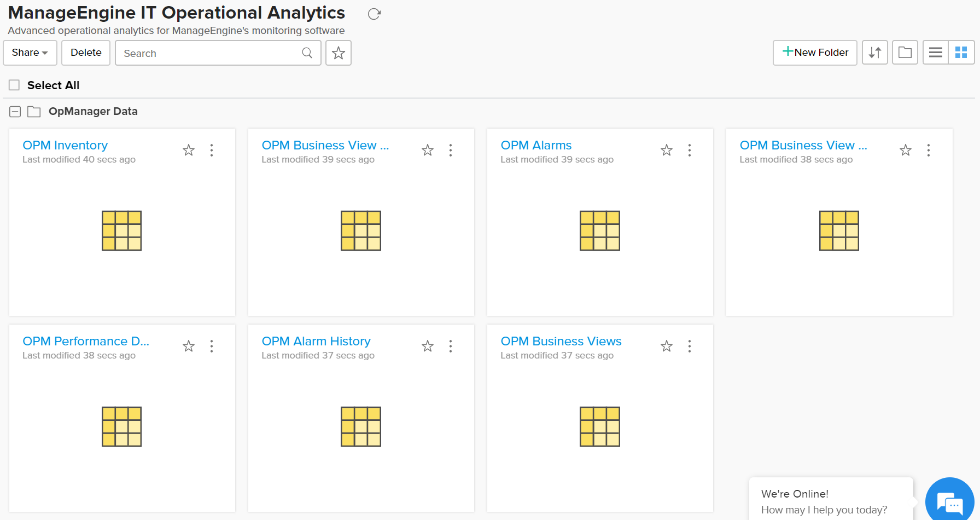Screen dimensions: 980x520
Task: Open options for OPM Business View 38 secs
Action: [929, 150]
